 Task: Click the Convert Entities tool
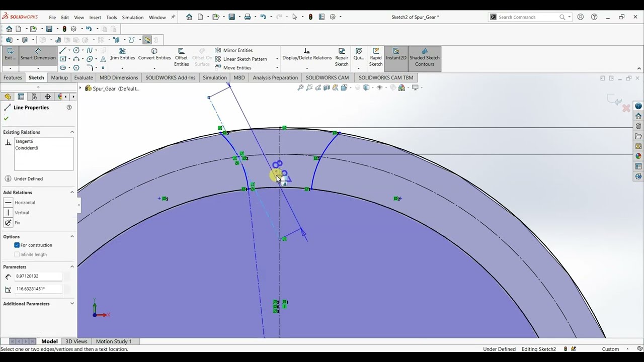[x=154, y=54]
